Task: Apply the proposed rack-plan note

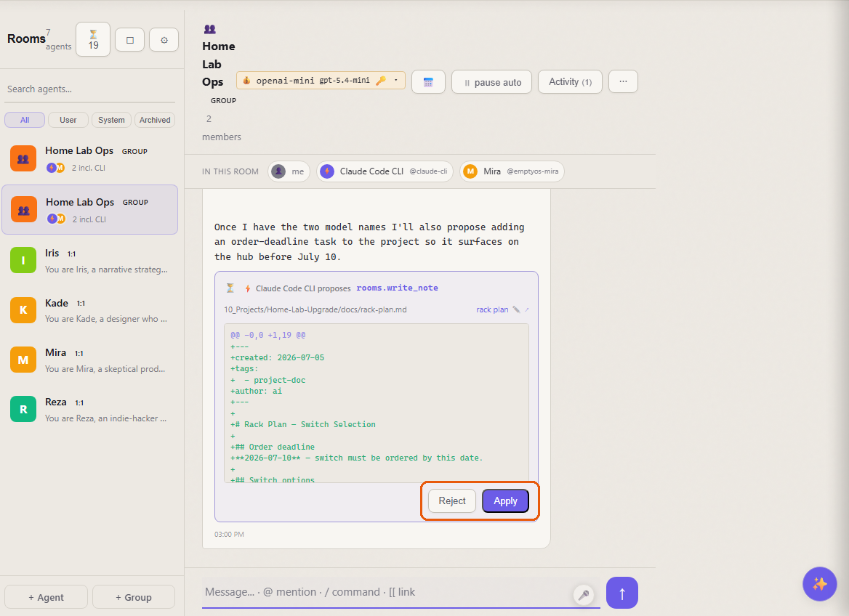Action: [x=505, y=501]
